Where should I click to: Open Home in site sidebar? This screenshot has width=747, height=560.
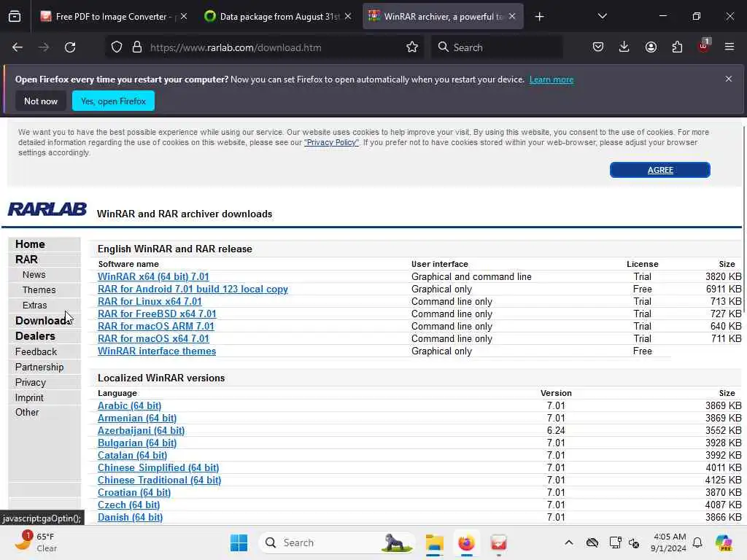pyautogui.click(x=30, y=244)
